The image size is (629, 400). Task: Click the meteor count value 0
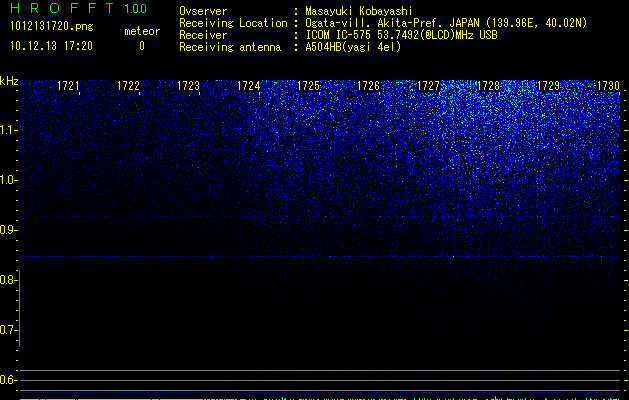pyautogui.click(x=142, y=46)
